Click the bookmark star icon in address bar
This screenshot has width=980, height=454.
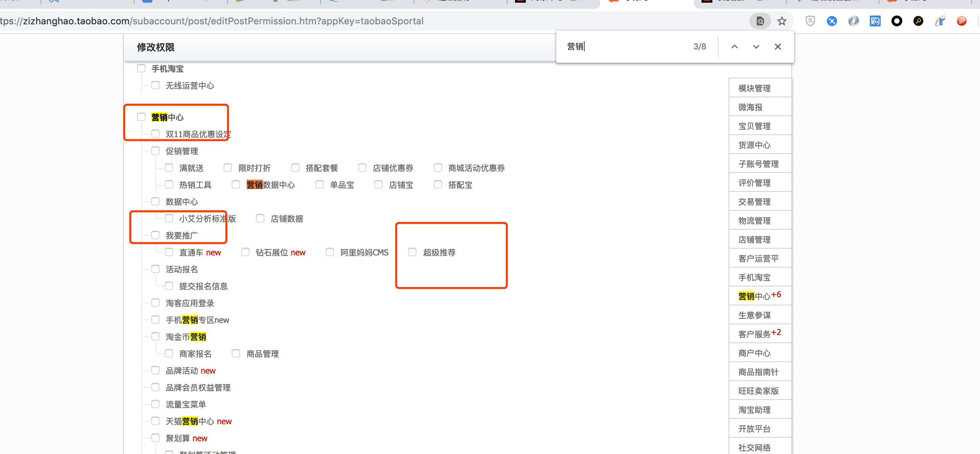pyautogui.click(x=782, y=21)
